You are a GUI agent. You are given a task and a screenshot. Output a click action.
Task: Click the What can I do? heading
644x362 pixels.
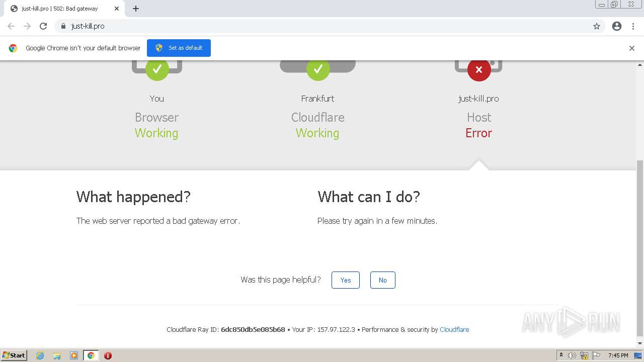pyautogui.click(x=369, y=197)
